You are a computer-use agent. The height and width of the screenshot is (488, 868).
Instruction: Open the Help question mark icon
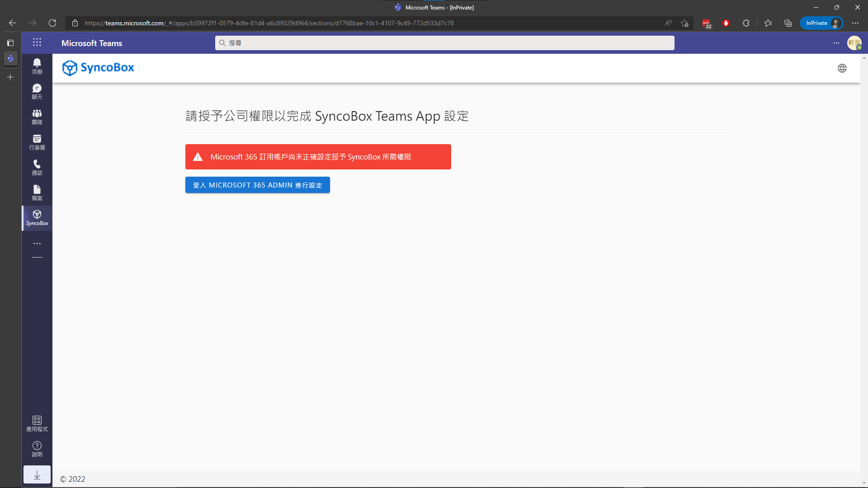[x=37, y=449]
